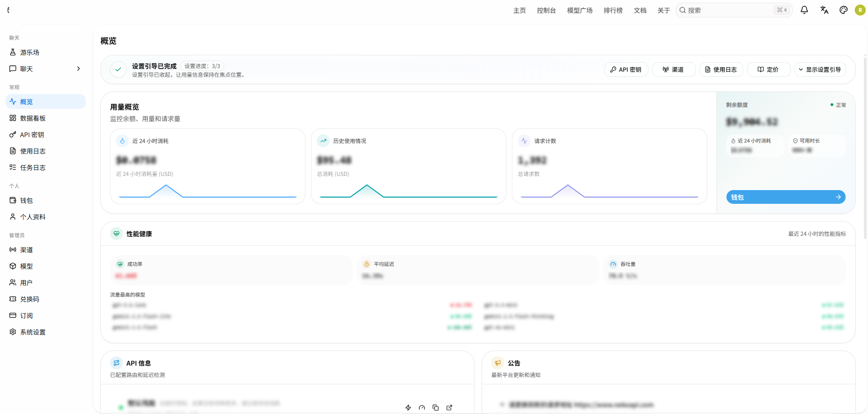Open 系统设置 in the sidebar
Viewport: 868px width, 414px height.
pyautogui.click(x=46, y=332)
